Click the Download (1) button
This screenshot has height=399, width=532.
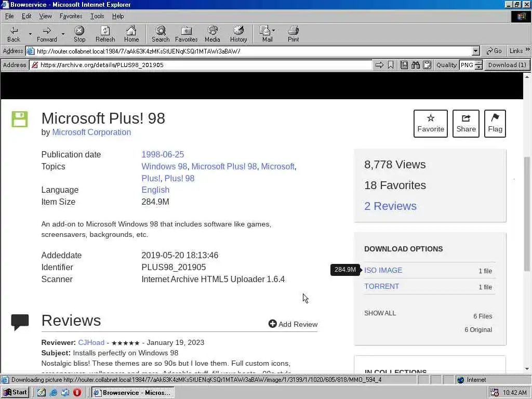[507, 65]
